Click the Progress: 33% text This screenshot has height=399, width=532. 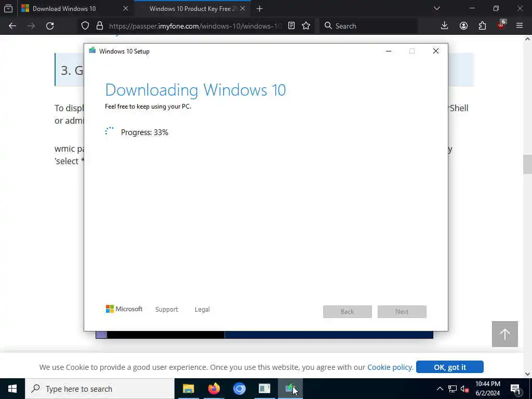click(x=144, y=132)
